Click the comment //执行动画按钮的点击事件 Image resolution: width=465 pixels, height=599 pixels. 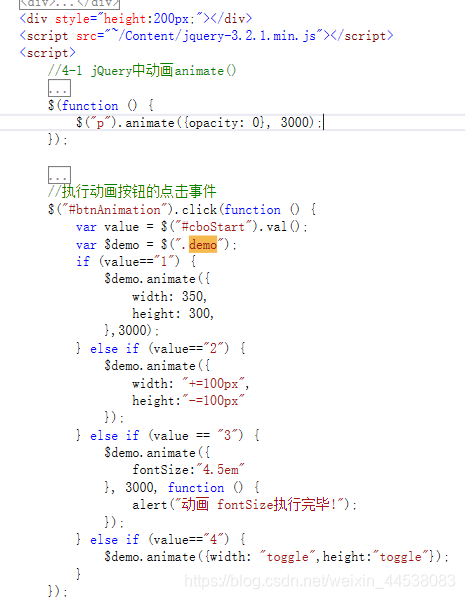(132, 191)
